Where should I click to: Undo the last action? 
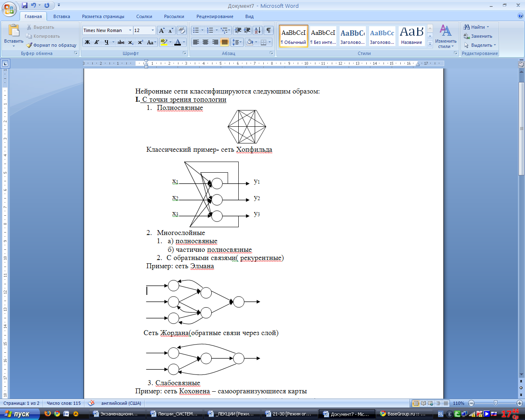point(34,5)
